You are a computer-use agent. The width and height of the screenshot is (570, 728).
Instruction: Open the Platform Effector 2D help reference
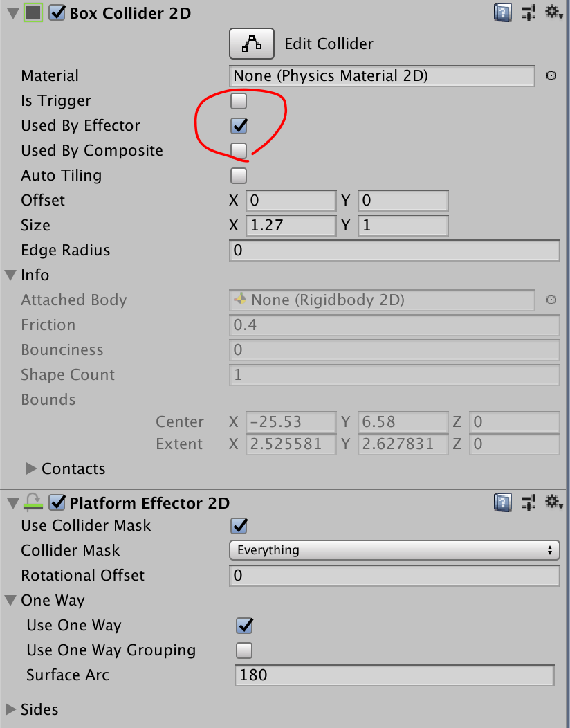[x=502, y=503]
